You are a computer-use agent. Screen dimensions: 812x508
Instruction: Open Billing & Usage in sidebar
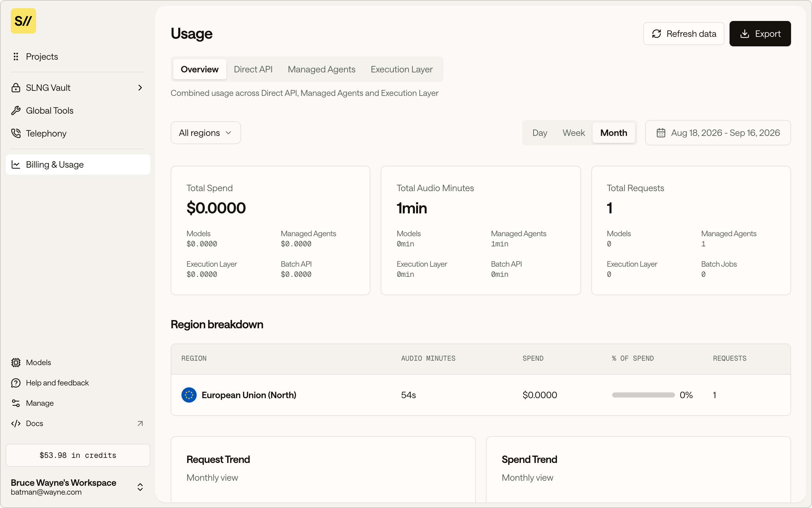click(x=78, y=164)
